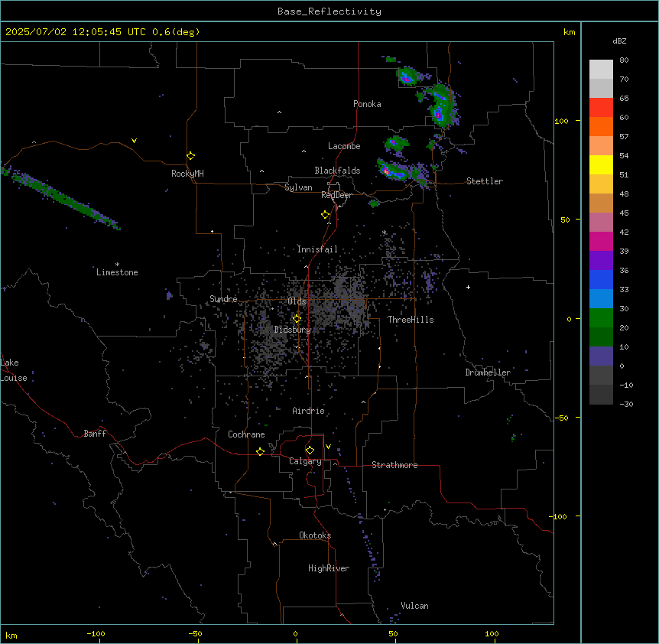Click the Cochrane town label

click(246, 434)
